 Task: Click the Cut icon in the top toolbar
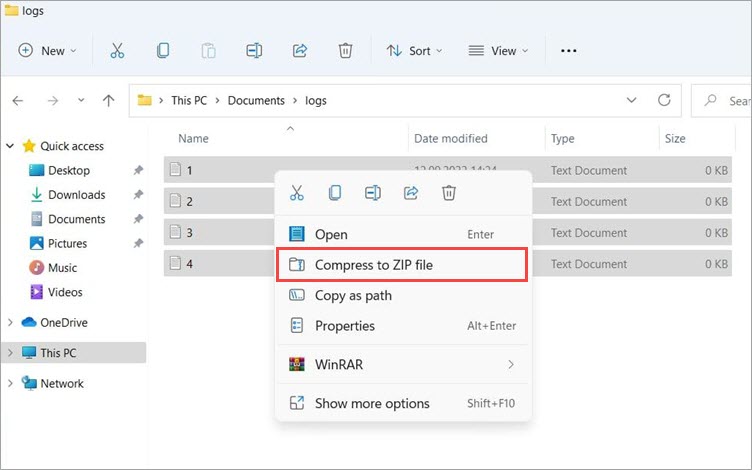pyautogui.click(x=118, y=50)
